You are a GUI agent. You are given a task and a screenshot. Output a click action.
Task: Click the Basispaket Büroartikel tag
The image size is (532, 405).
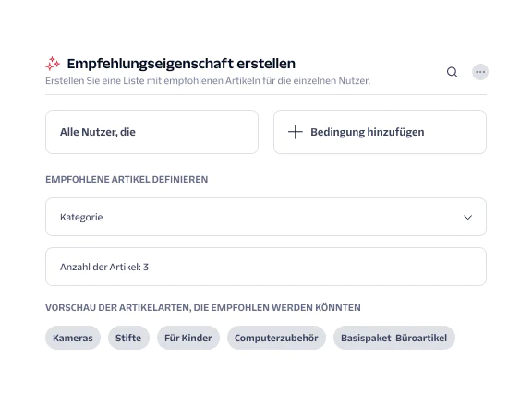(x=393, y=338)
